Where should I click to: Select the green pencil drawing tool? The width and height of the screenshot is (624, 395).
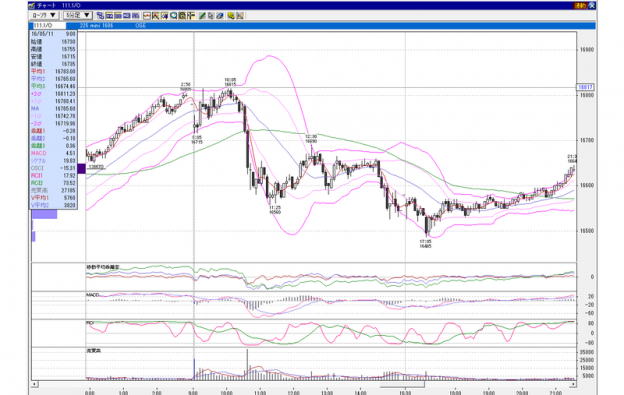coord(202,16)
